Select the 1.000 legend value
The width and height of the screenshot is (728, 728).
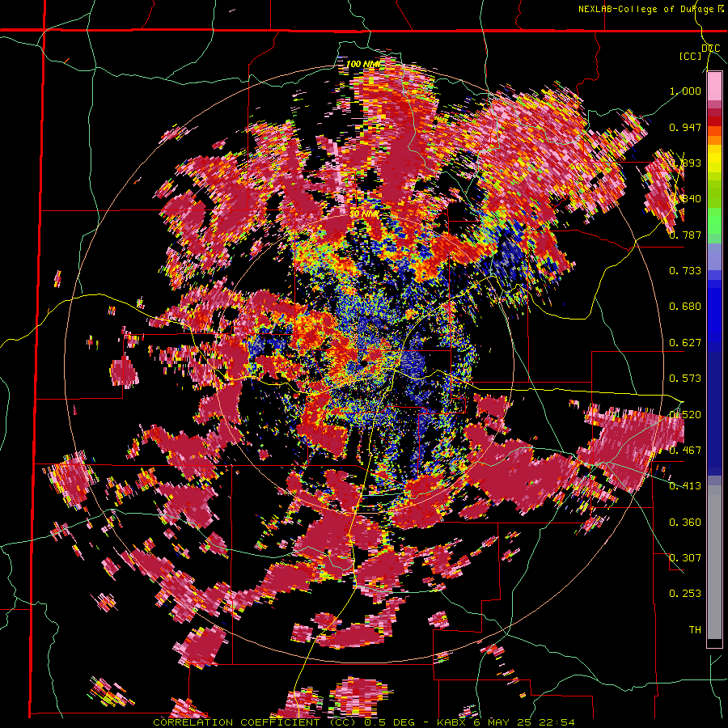point(685,91)
